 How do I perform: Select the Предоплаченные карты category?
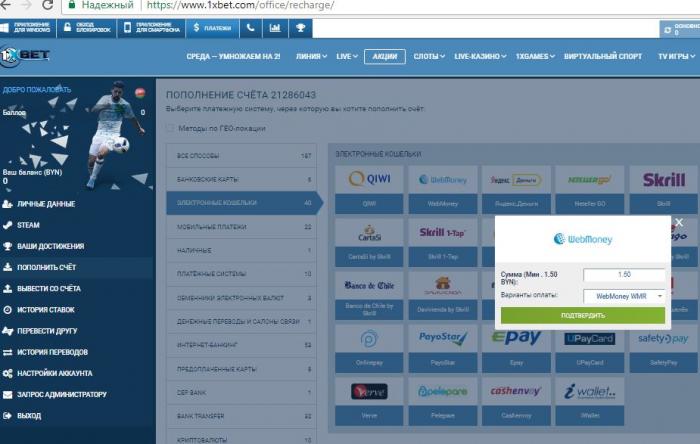(x=242, y=369)
